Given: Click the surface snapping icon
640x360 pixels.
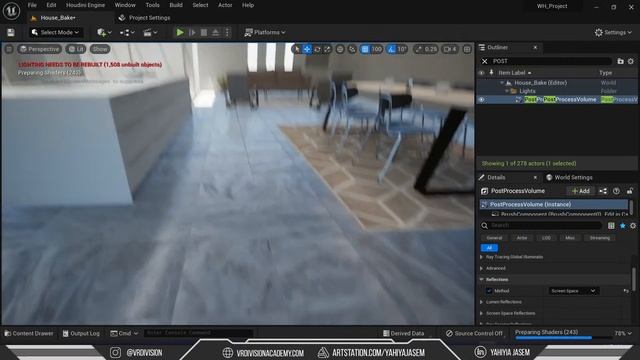Looking at the screenshot, I should (x=352, y=49).
